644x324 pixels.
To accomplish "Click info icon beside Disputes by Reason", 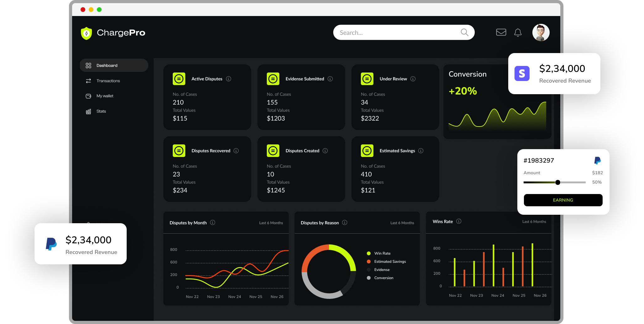I will 345,223.
